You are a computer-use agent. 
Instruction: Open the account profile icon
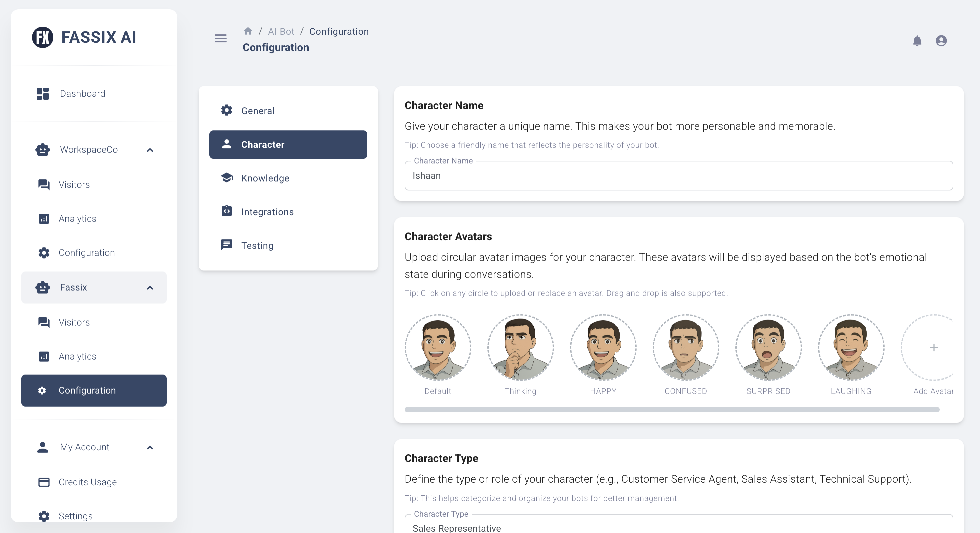point(941,41)
